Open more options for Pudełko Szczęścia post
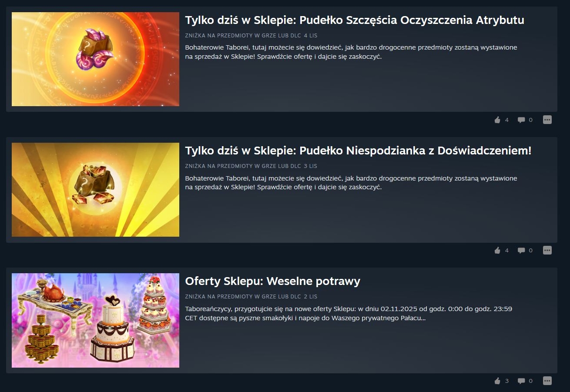Viewport: 570px width, 392px height. click(547, 120)
